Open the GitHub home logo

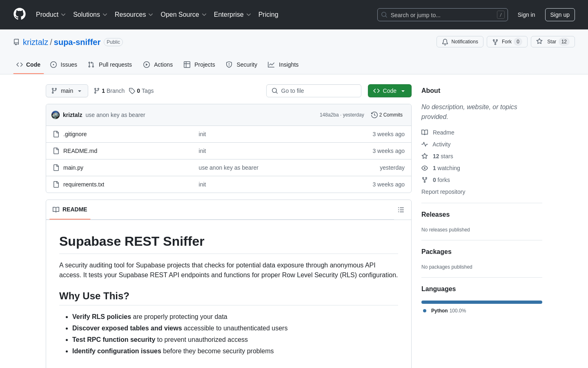(x=20, y=14)
